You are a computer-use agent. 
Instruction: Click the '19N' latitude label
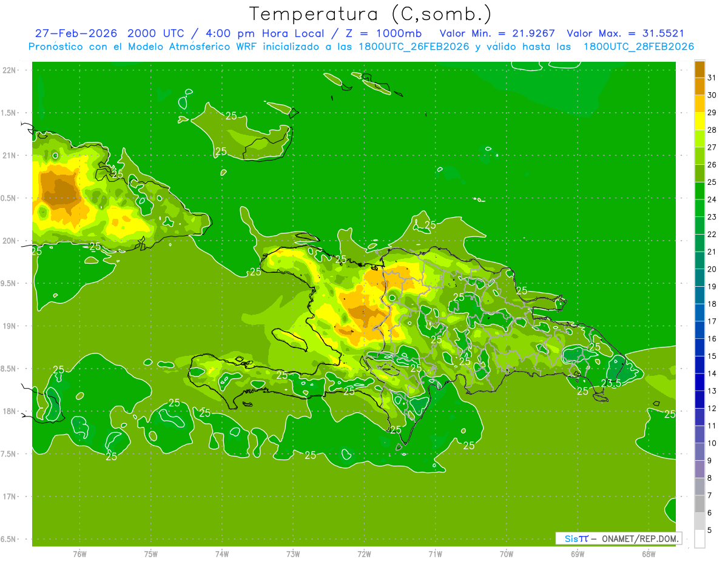point(10,326)
